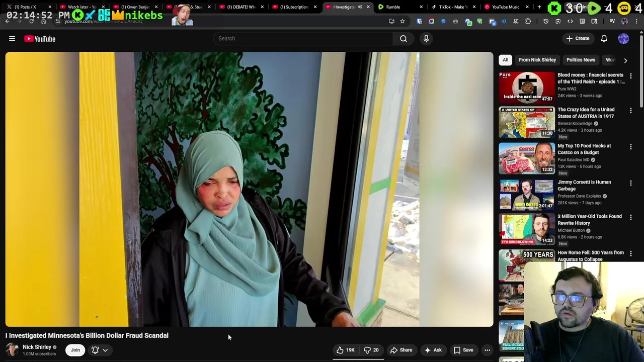Start voice search with the microphone icon
Image resolution: width=644 pixels, height=362 pixels.
point(426,39)
